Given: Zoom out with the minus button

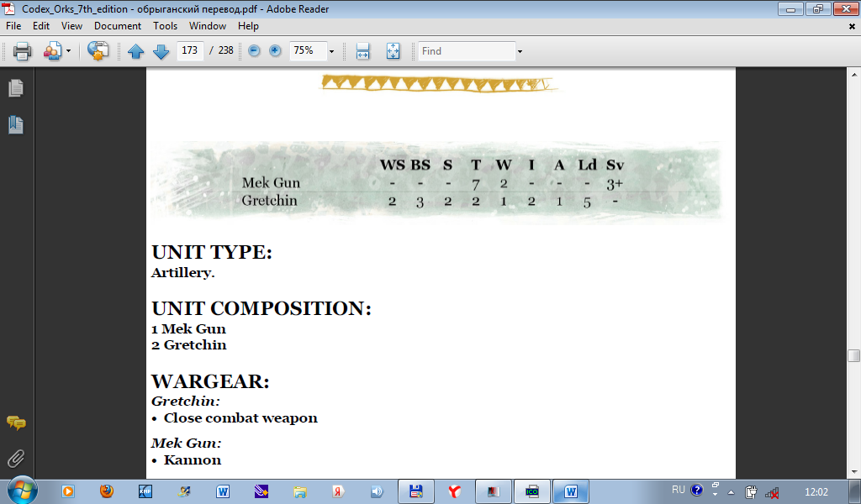Looking at the screenshot, I should click(x=254, y=51).
